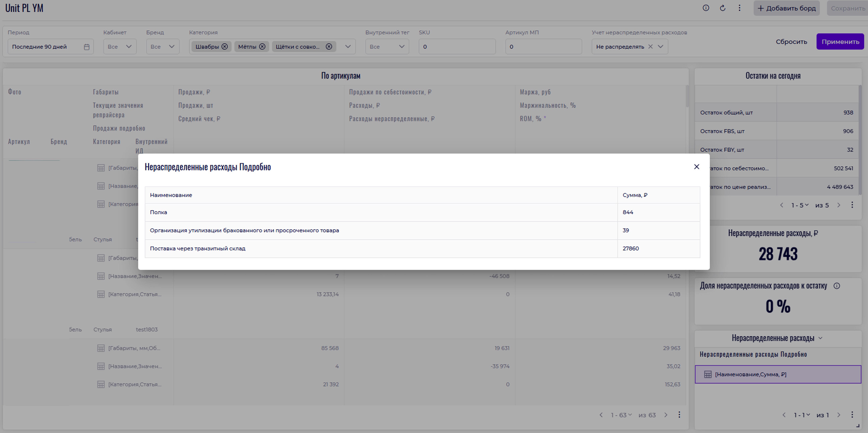Open the info icon next to refresh
The image size is (868, 433).
706,8
